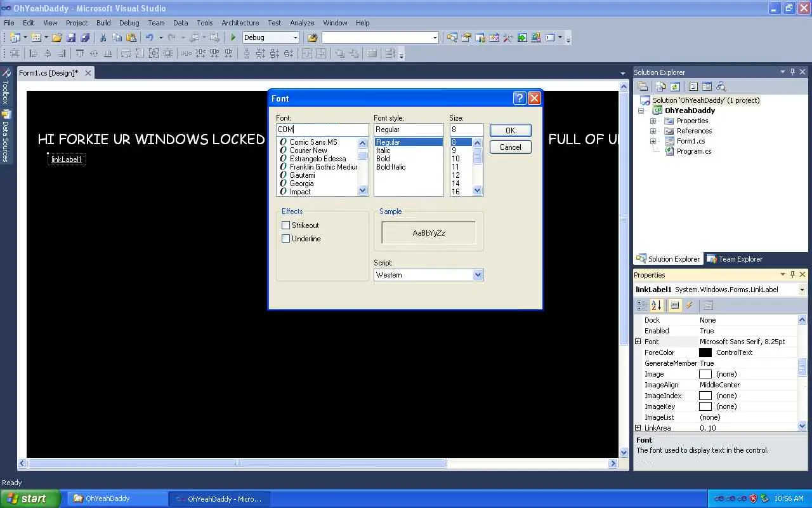Expand the Font property node
This screenshot has height=508, width=812.
[638, 342]
